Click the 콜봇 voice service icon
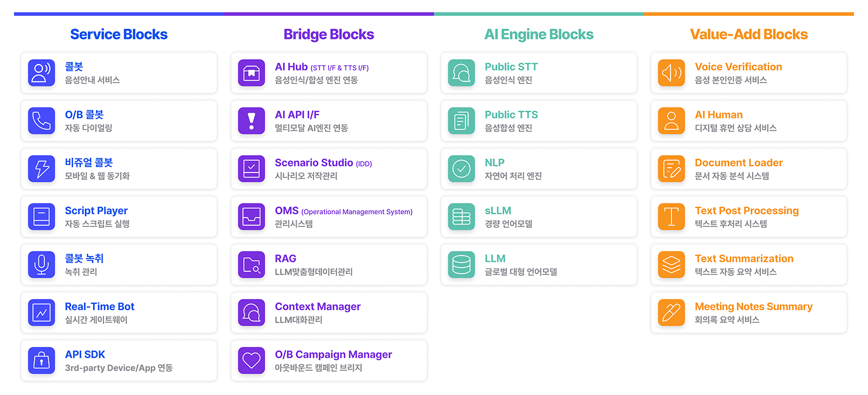Viewport: 868px width, 395px height. tap(41, 73)
